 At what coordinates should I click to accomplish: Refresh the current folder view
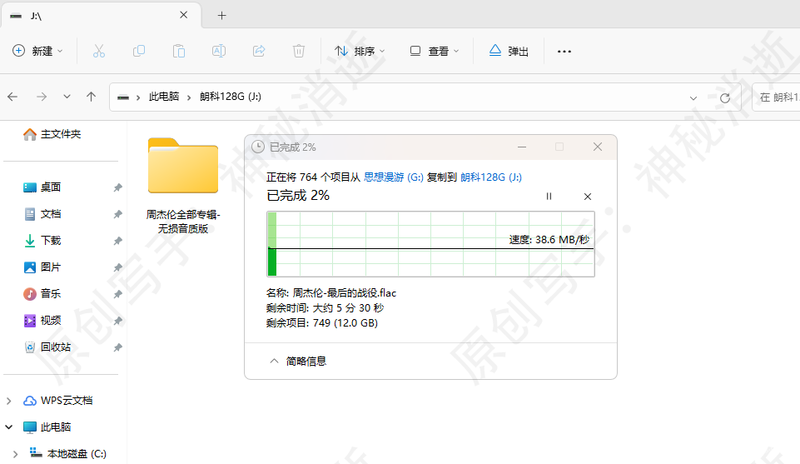tap(725, 97)
